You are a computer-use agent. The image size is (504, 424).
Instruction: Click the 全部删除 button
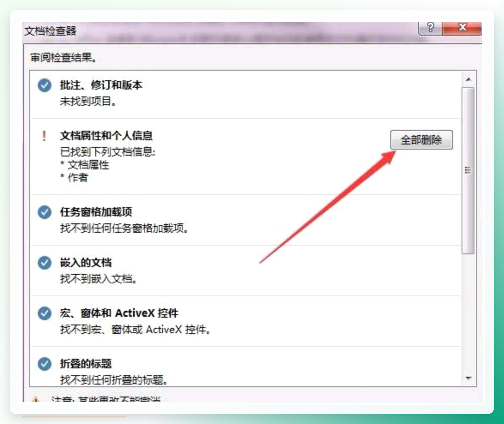421,140
